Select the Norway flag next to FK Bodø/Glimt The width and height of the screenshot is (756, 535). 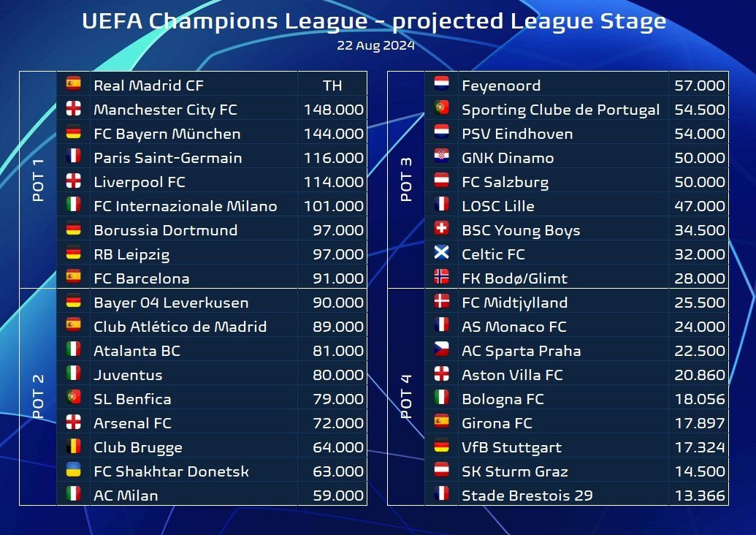click(441, 276)
